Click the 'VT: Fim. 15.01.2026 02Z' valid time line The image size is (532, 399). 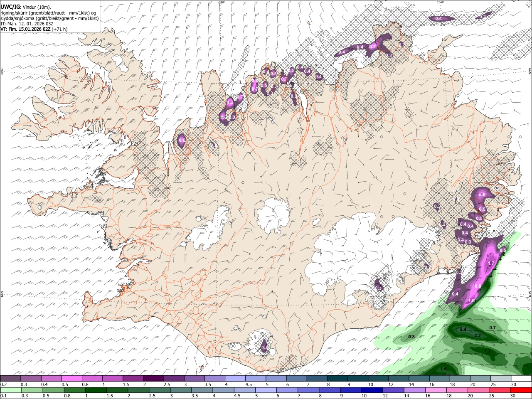point(26,29)
